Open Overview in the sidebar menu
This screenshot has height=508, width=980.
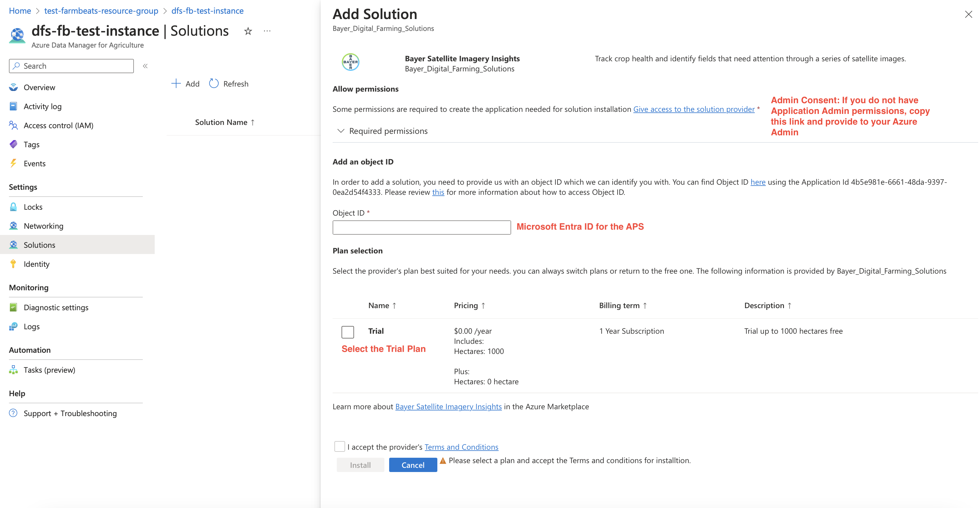pyautogui.click(x=77, y=87)
